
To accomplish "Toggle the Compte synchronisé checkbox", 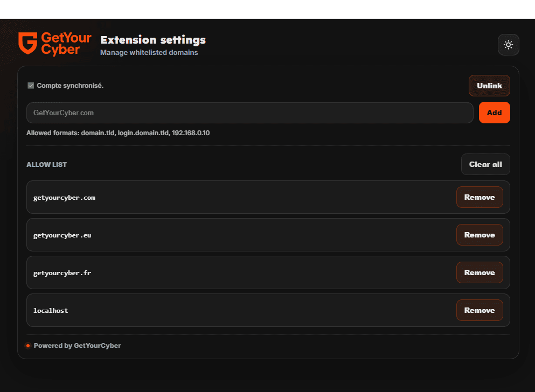I will coord(31,86).
